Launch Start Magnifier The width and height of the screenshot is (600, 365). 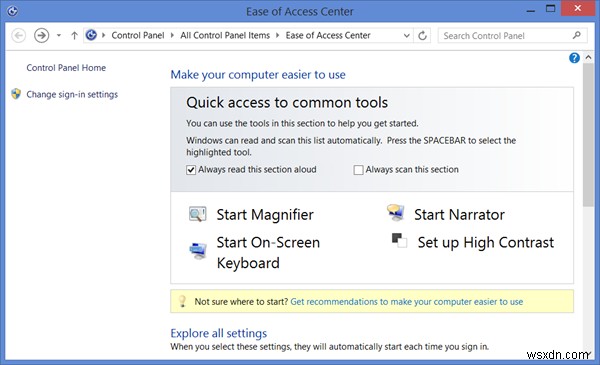click(265, 215)
